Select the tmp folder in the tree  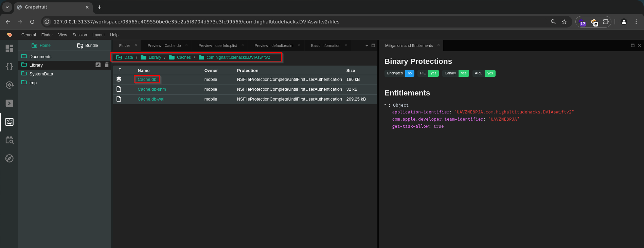point(33,83)
